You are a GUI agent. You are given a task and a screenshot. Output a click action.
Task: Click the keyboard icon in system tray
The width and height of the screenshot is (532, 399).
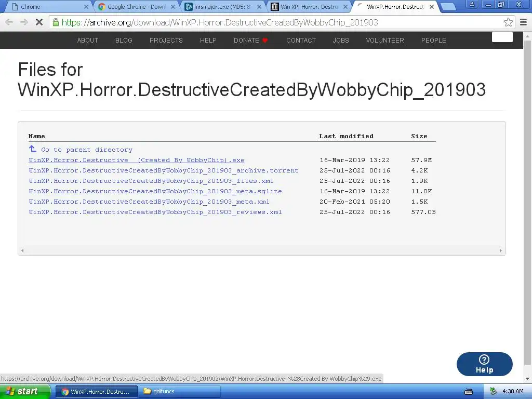469,392
